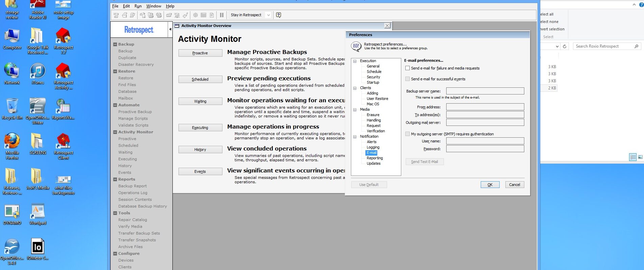Click the new script toolbar icon with star

coord(116,15)
